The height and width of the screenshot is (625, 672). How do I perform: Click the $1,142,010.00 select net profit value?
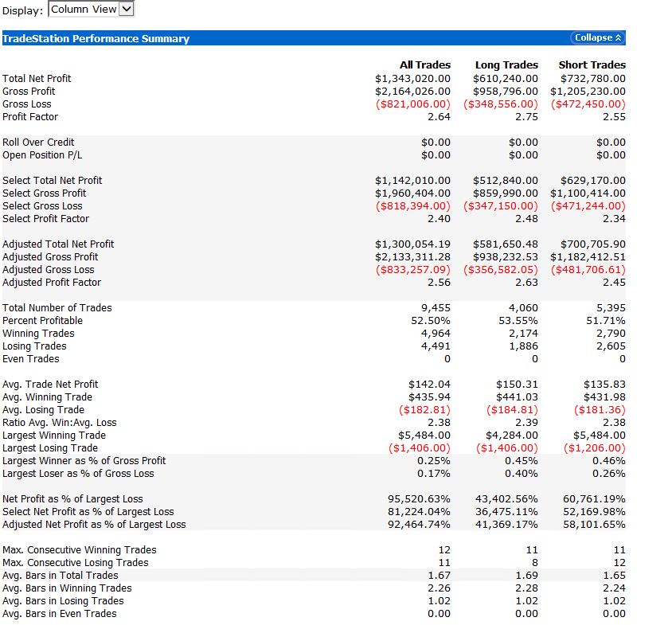[412, 181]
